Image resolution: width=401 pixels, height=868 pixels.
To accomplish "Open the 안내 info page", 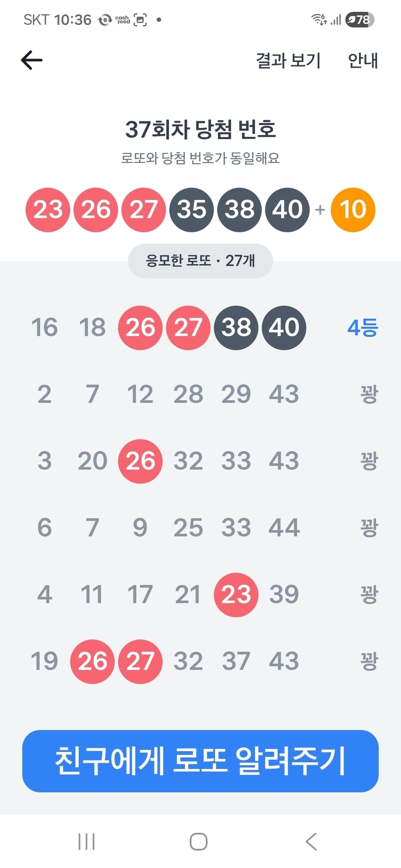I will pyautogui.click(x=363, y=61).
